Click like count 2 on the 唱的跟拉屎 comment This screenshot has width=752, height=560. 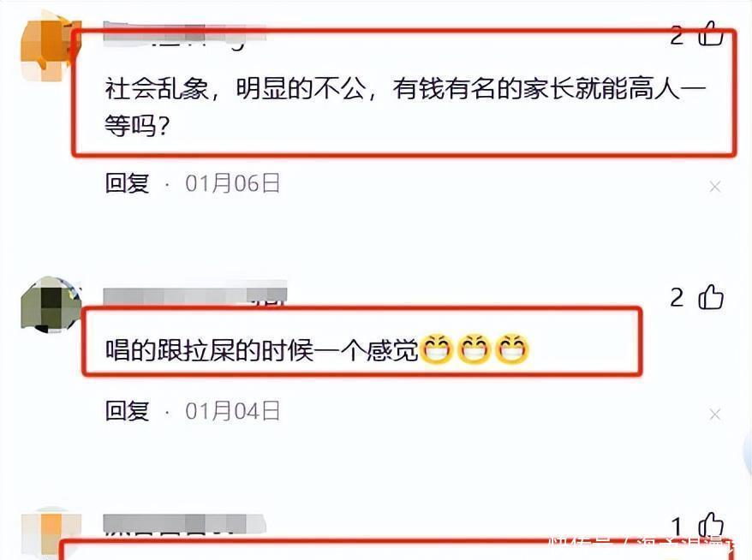[677, 298]
